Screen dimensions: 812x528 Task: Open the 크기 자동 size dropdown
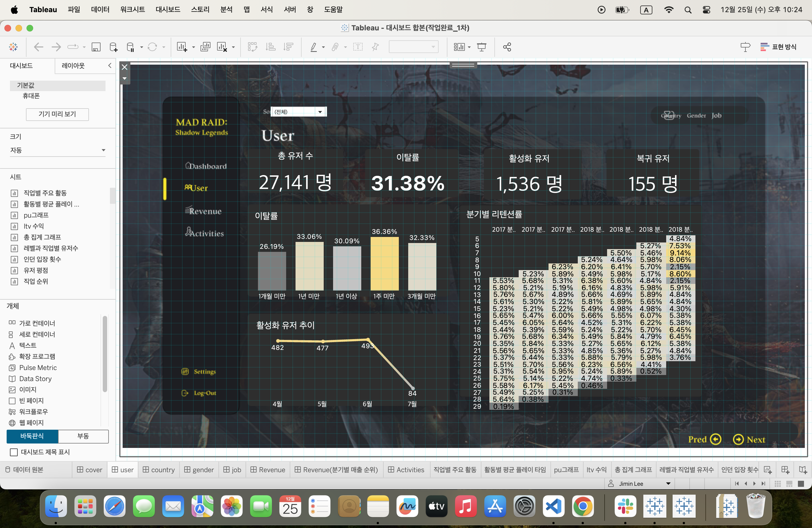pos(58,150)
